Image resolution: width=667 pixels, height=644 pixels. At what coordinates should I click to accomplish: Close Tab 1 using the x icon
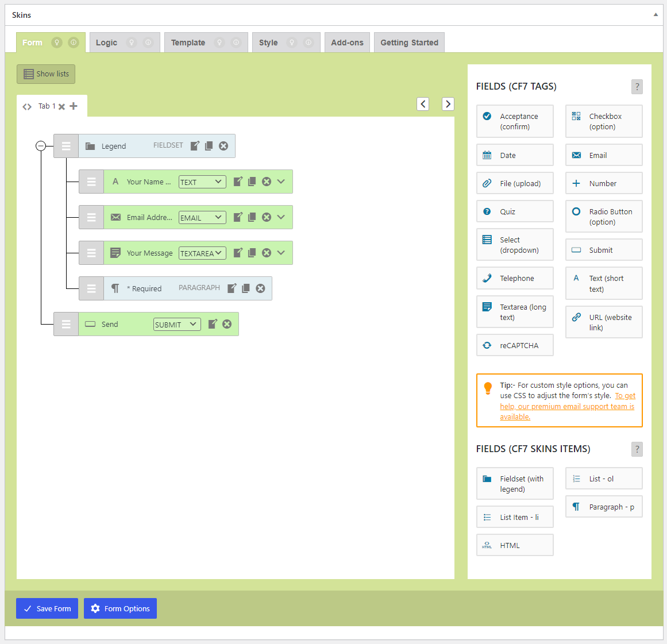coord(61,107)
